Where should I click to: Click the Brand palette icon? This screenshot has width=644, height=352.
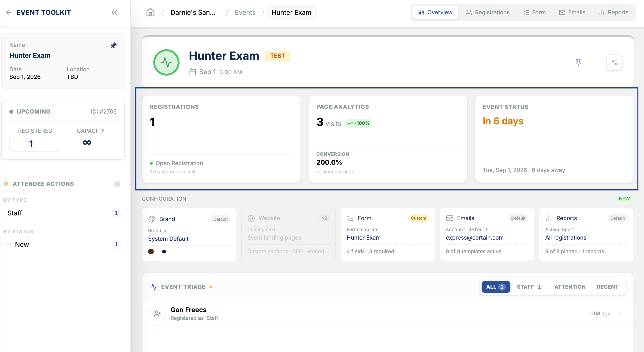coord(152,219)
